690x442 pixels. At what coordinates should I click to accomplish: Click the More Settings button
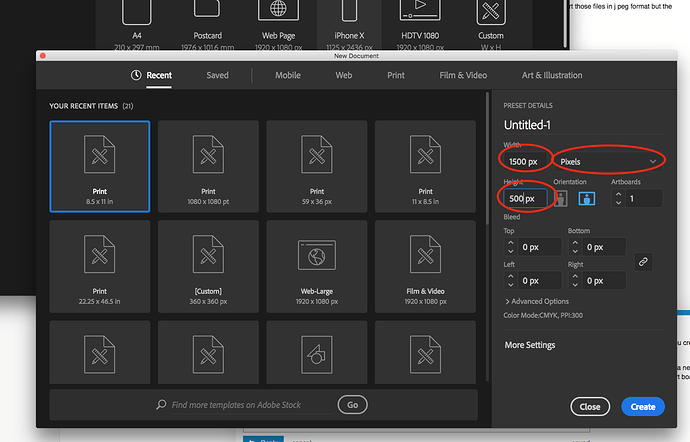point(530,345)
